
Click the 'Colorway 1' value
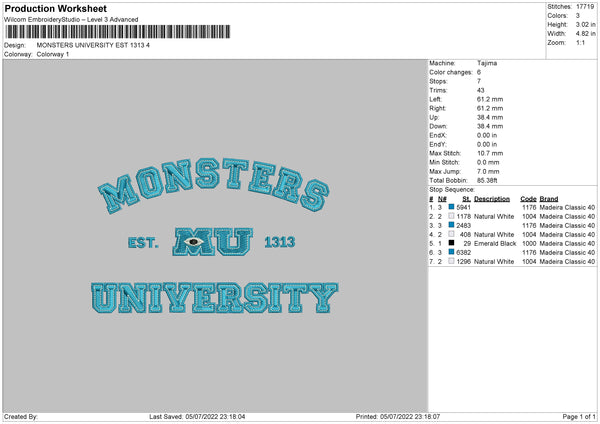click(53, 54)
